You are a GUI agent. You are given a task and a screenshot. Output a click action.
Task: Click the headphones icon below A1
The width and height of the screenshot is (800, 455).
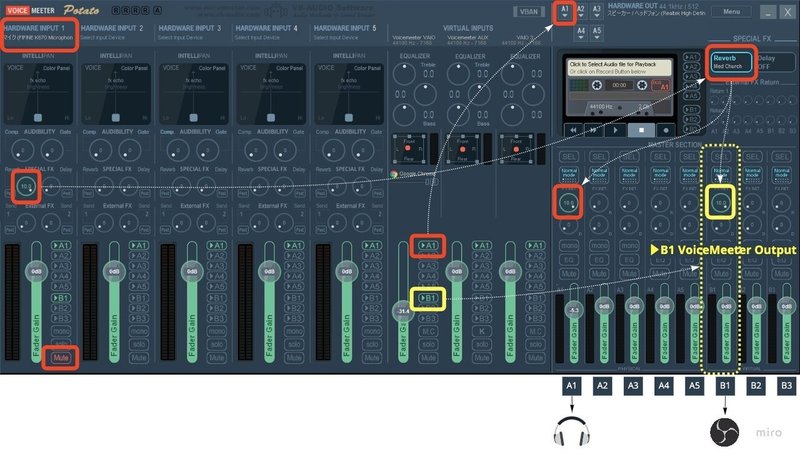[x=571, y=432]
